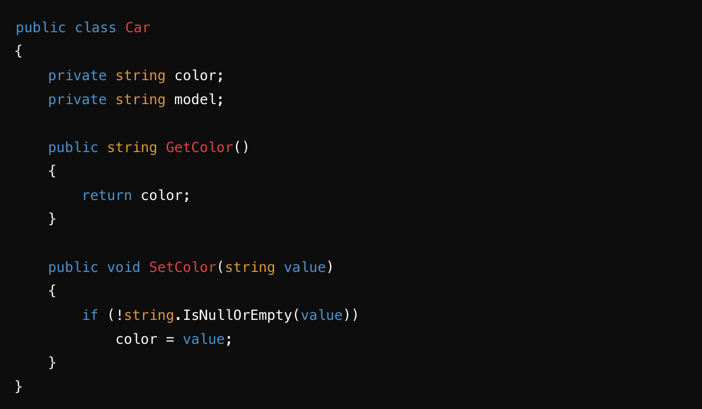Click public keyword before void
This screenshot has height=409, width=702.
point(73,267)
